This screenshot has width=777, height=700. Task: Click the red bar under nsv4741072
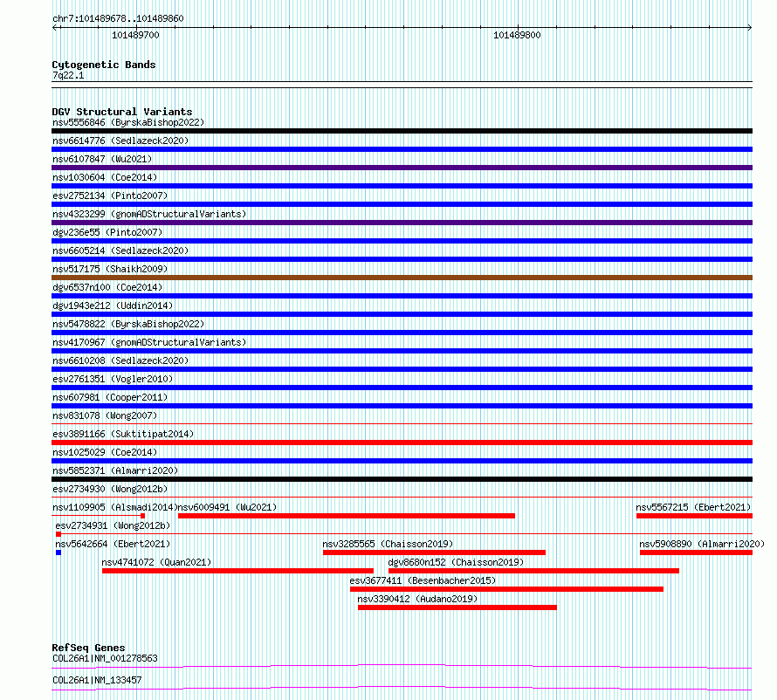(x=237, y=571)
